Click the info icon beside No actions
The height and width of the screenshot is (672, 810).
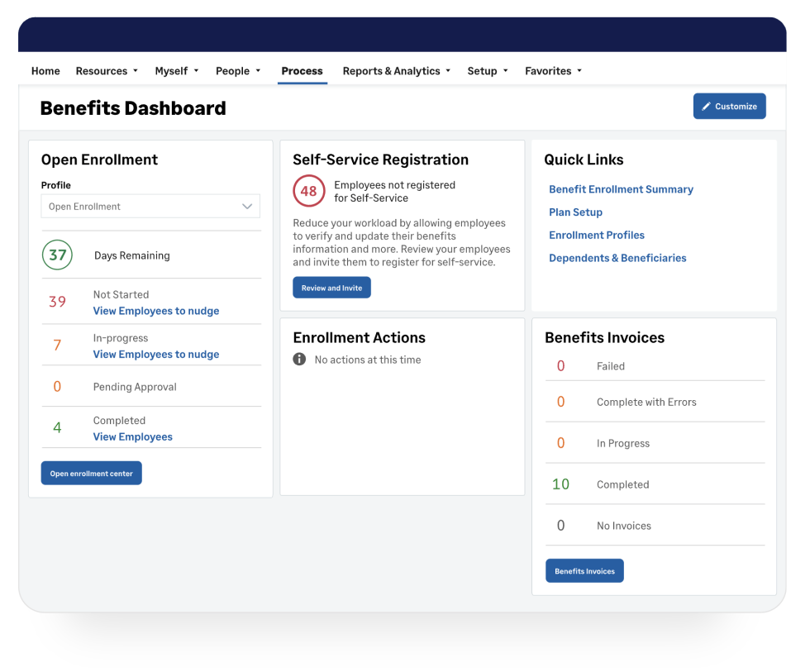pos(299,360)
